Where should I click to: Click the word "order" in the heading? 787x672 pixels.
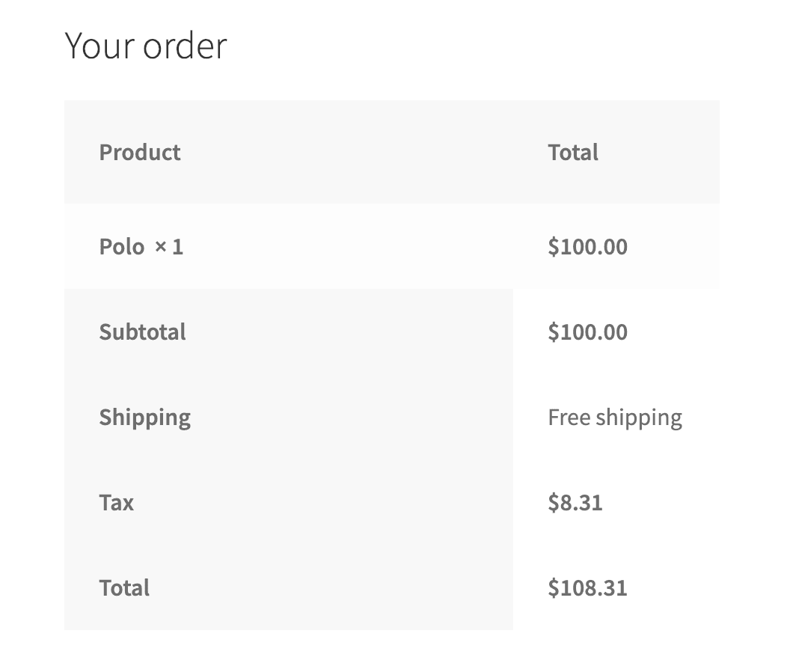tap(186, 46)
